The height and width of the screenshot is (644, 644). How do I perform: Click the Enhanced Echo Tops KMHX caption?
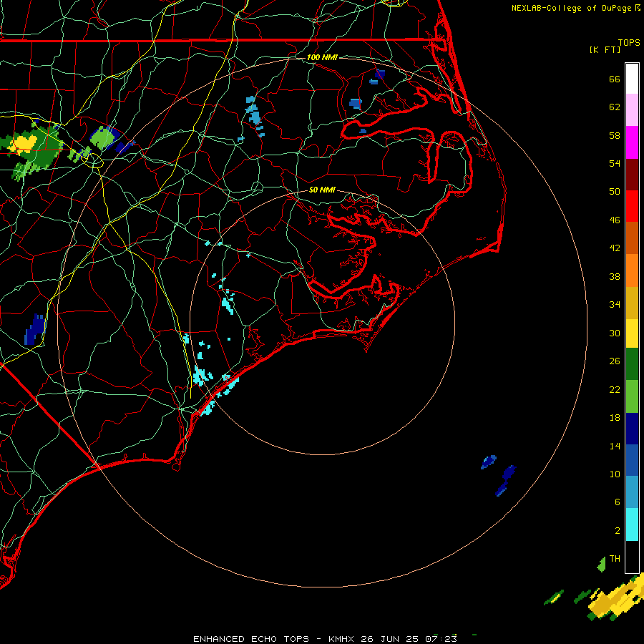click(325, 639)
